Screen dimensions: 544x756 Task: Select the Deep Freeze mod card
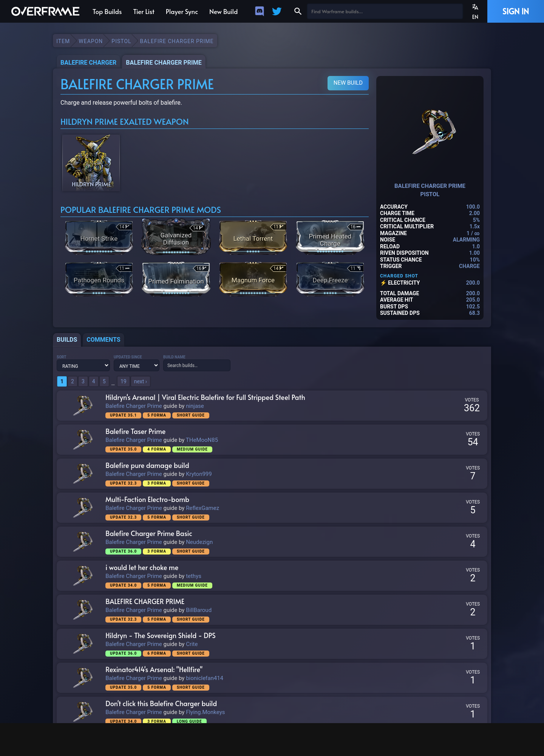tap(330, 279)
